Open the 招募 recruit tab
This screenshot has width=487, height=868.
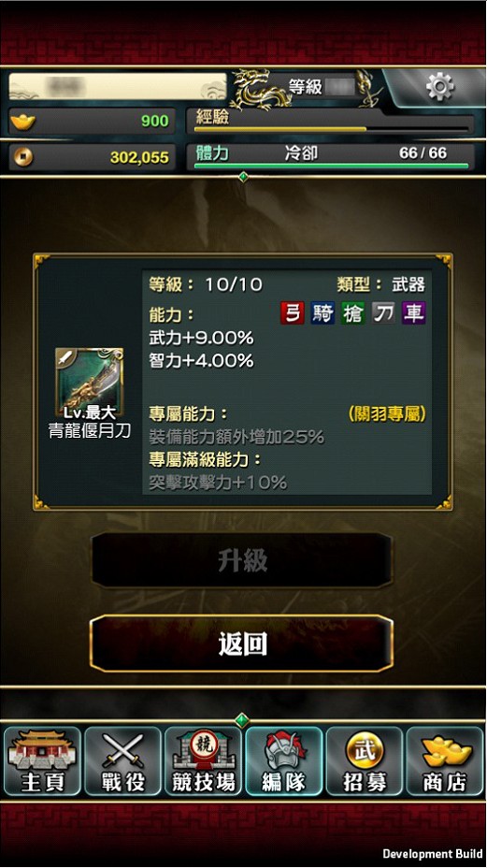[365, 761]
